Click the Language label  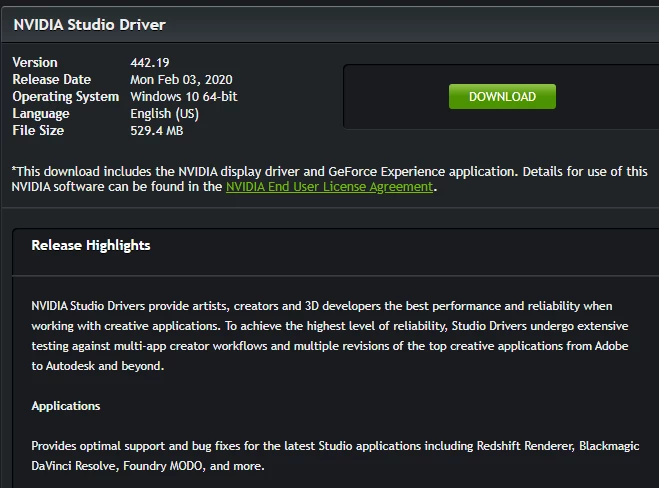(41, 114)
